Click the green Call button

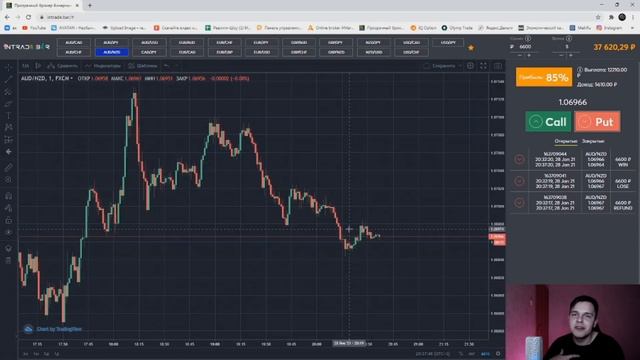tap(548, 122)
